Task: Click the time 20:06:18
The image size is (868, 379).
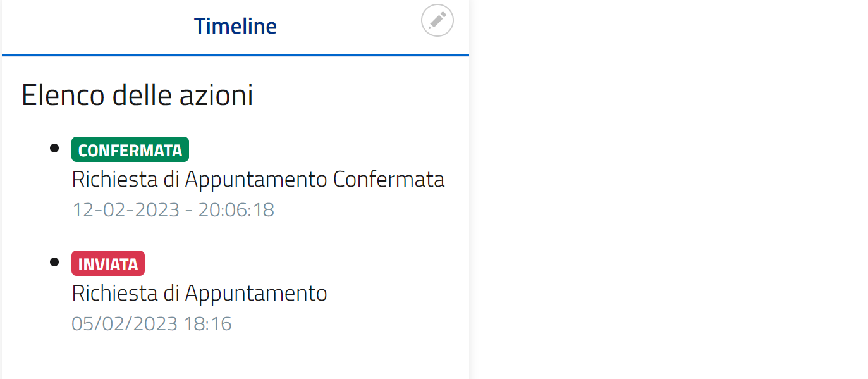Action: pyautogui.click(x=236, y=210)
